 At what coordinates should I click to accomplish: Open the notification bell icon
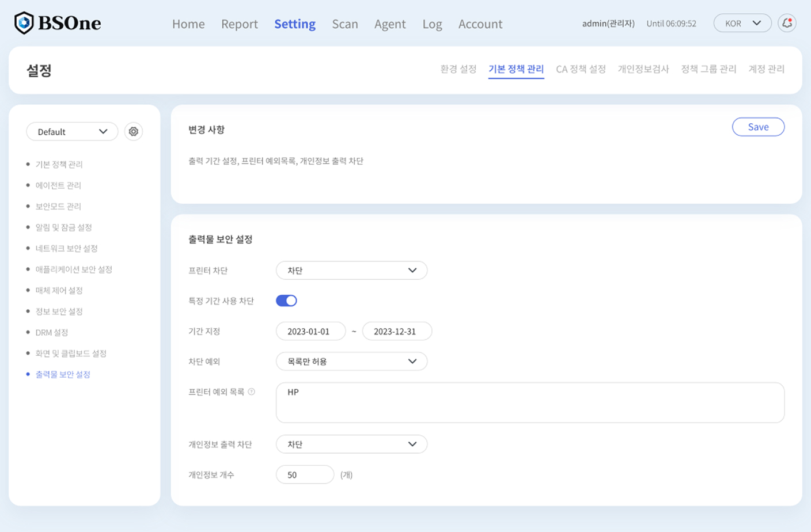pyautogui.click(x=787, y=23)
